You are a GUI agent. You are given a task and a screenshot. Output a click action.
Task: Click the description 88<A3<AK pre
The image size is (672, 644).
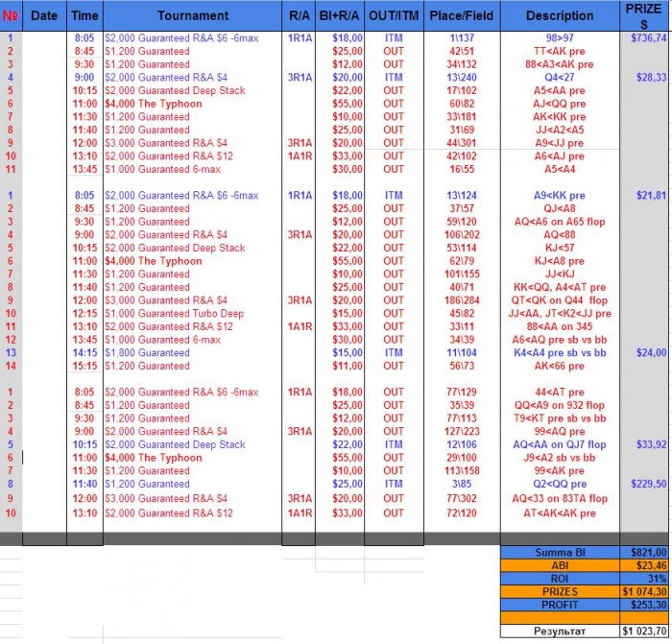[560, 64]
